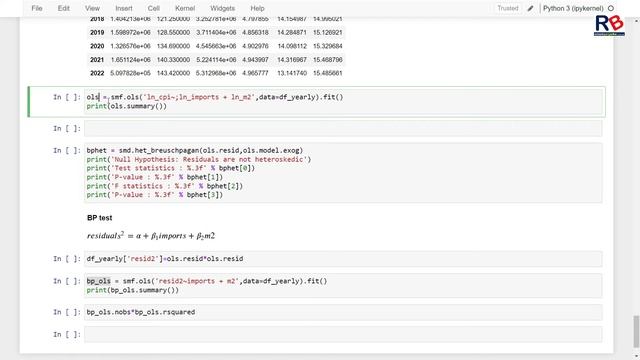Click the print(ols.summary()) line
Viewport: 640px width, 360px height.
(x=127, y=106)
